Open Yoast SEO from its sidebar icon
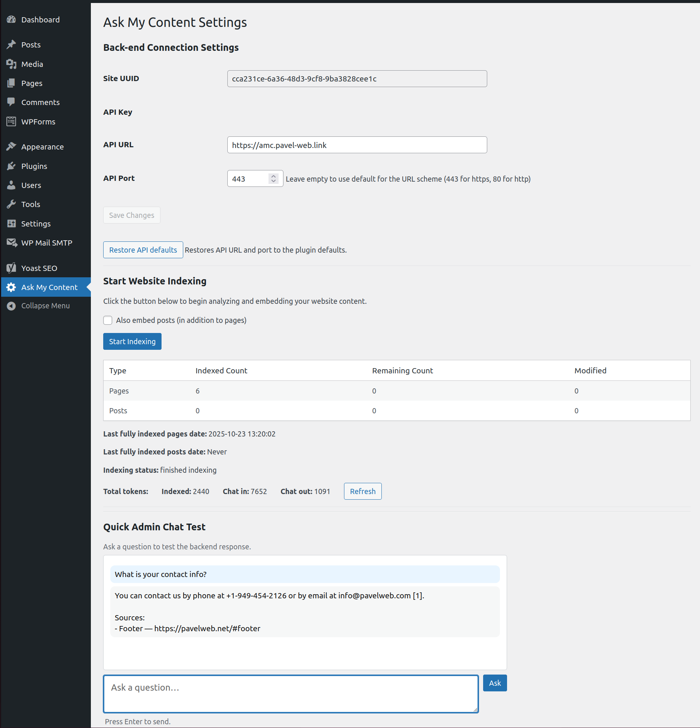Viewport: 700px width, 728px height. click(11, 268)
